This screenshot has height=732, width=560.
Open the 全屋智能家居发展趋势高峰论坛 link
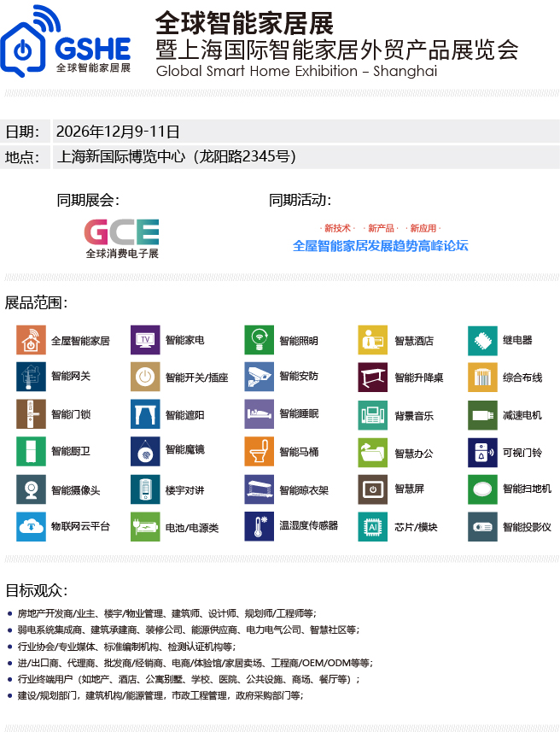(x=380, y=245)
